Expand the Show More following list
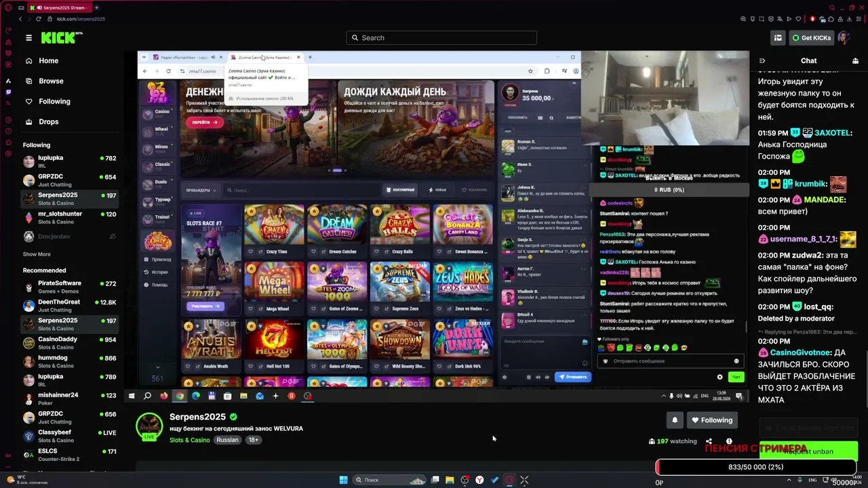868x488 pixels. click(x=37, y=254)
